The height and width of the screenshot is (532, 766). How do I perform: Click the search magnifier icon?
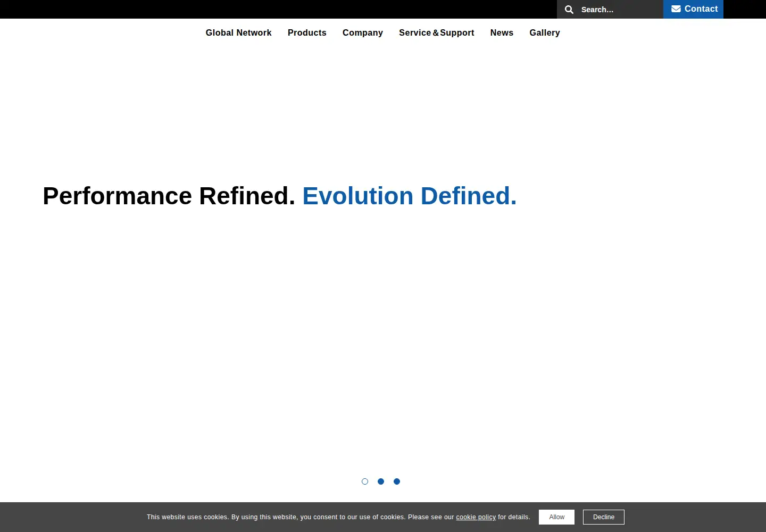coord(569,10)
